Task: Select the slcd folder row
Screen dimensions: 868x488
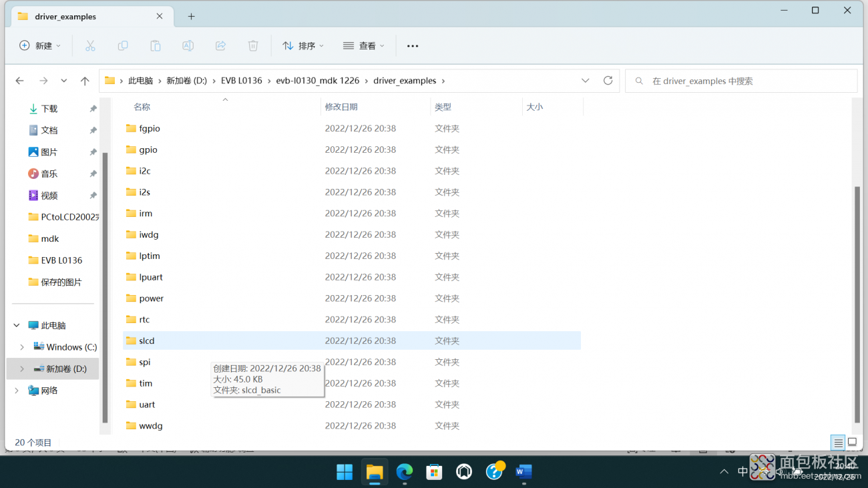Action: tap(352, 340)
